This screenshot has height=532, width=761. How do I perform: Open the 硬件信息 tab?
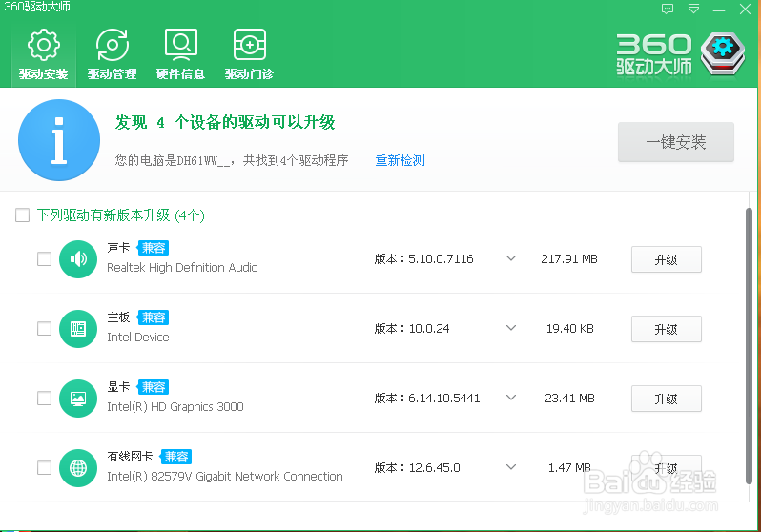tap(180, 54)
